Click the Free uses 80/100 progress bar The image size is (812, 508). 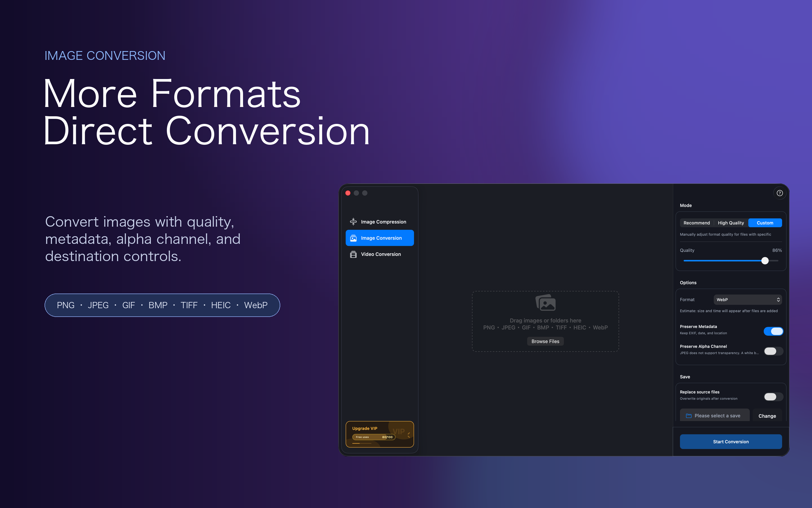click(374, 437)
